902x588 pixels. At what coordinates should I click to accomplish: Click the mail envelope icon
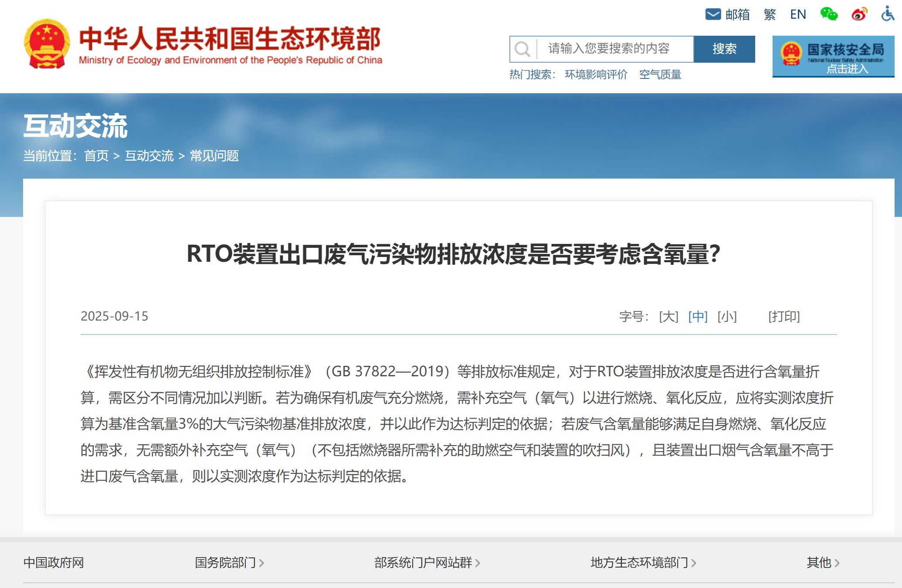click(713, 14)
